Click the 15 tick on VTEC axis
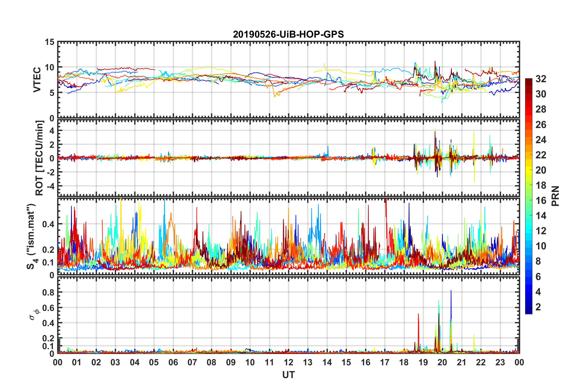The height and width of the screenshot is (392, 577). (49, 42)
